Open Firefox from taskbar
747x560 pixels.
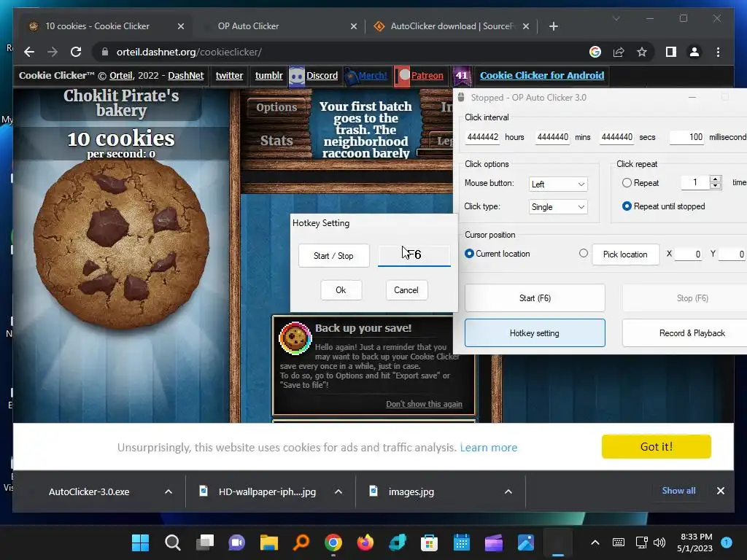click(x=365, y=542)
